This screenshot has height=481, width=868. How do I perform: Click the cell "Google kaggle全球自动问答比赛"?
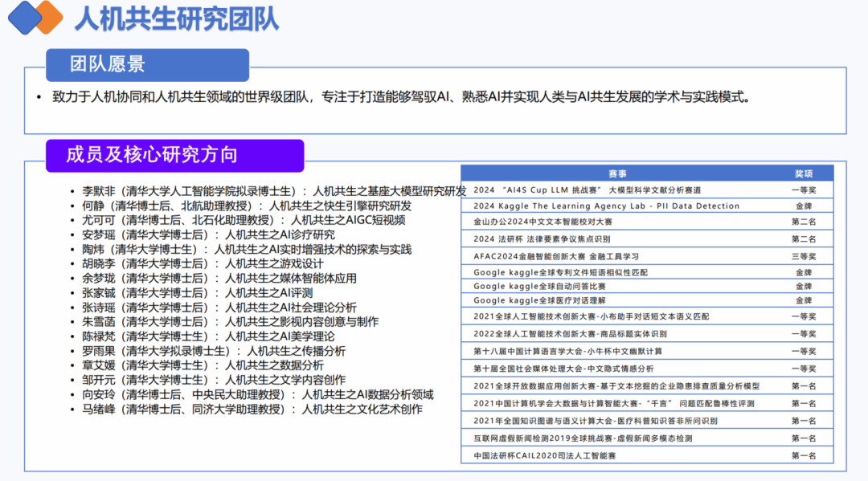pos(540,287)
